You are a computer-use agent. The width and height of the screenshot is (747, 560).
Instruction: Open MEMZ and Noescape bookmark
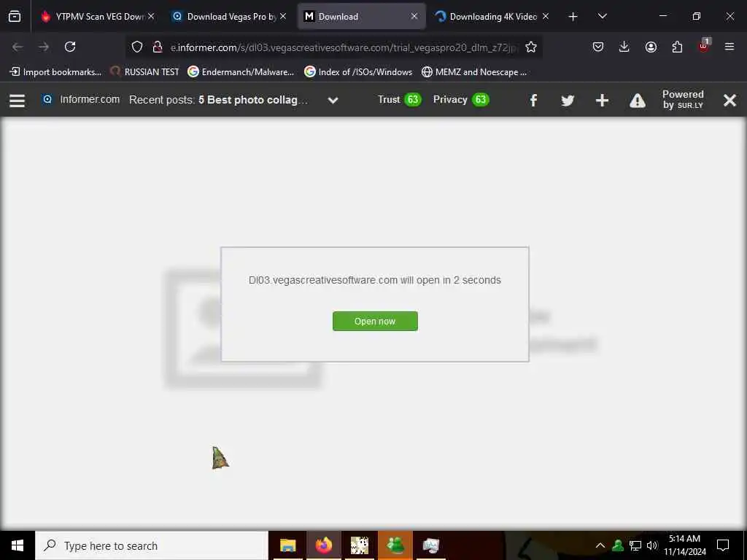tap(474, 72)
